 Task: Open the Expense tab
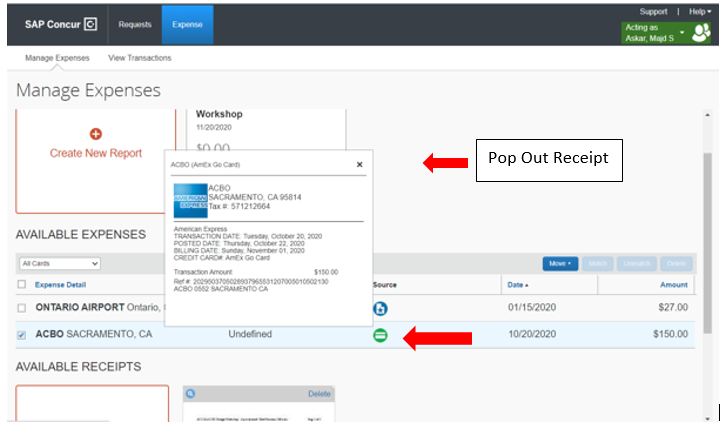[187, 25]
